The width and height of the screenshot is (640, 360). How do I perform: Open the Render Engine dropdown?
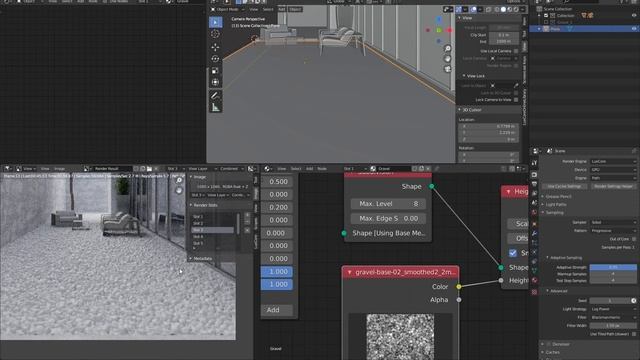(x=613, y=161)
